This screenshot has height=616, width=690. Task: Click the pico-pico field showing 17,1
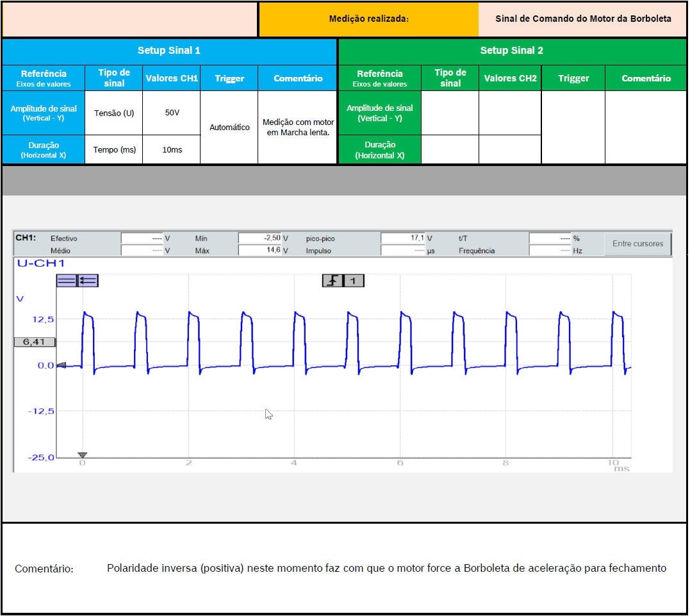(403, 238)
